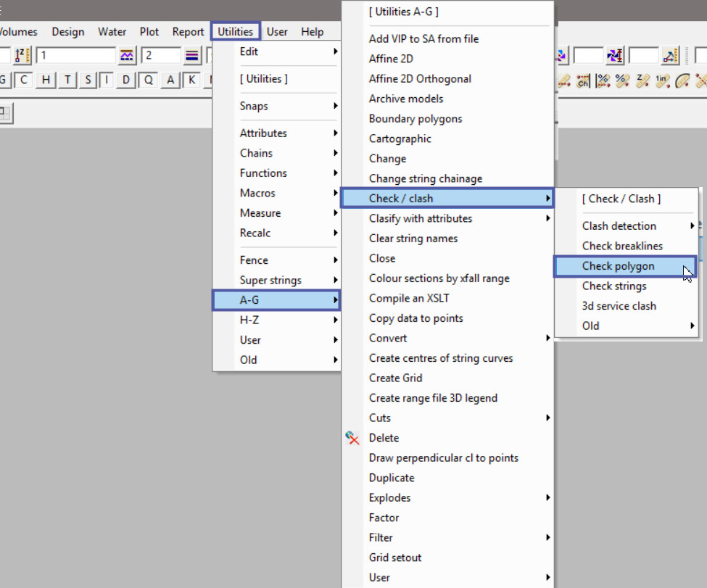Open the User menu in menu bar
The image size is (707, 588).
click(277, 32)
